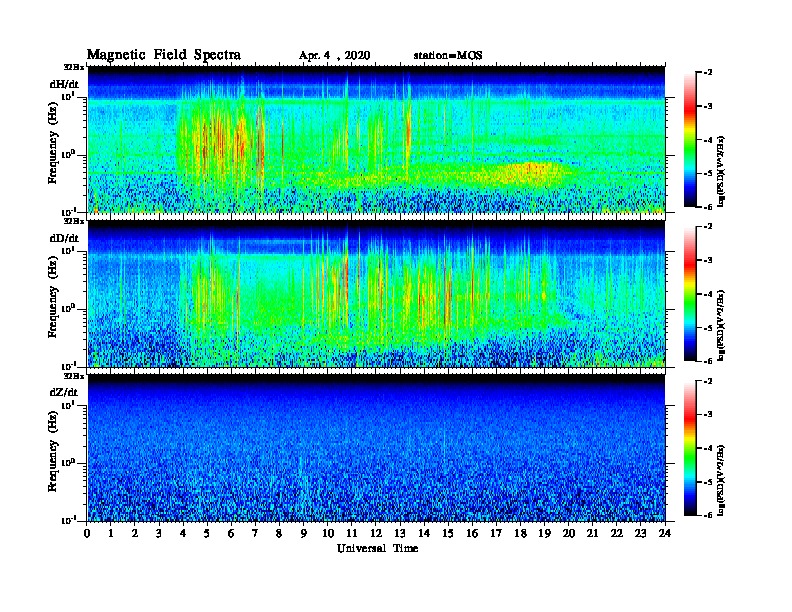
Task: Click the dD/dt spectrogram plot
Action: pos(376,294)
